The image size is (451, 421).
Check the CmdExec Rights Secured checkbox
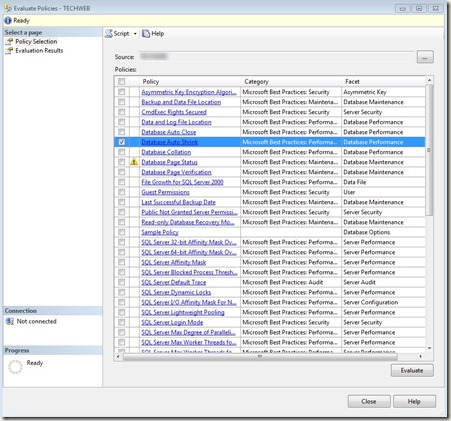[122, 112]
